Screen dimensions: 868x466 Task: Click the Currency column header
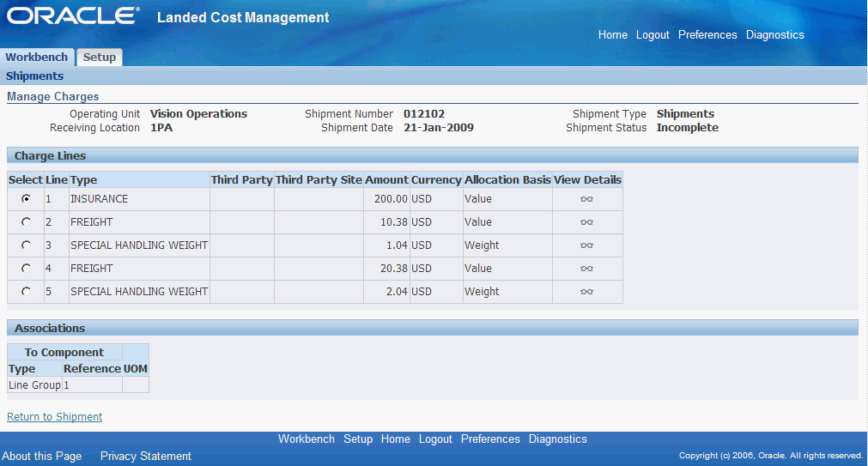click(436, 180)
